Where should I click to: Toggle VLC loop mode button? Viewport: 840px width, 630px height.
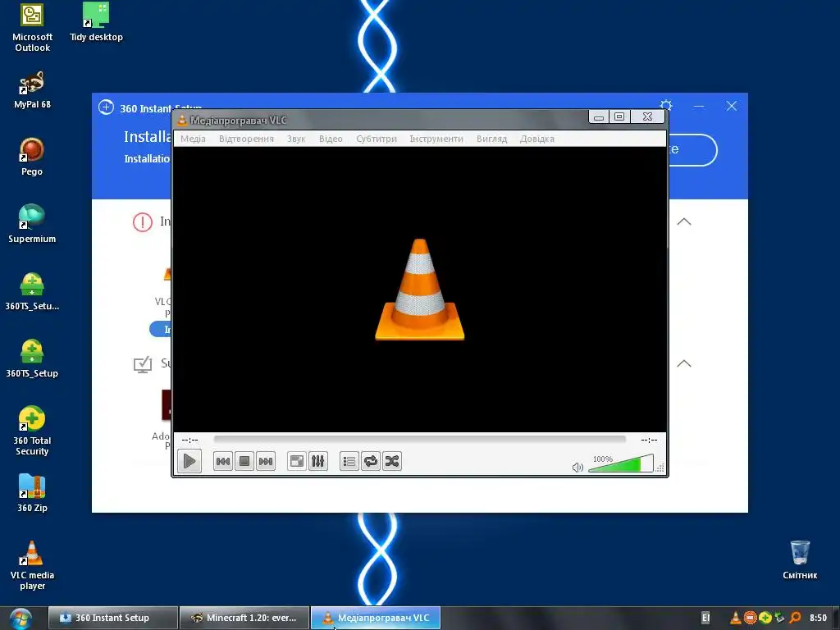(x=371, y=461)
